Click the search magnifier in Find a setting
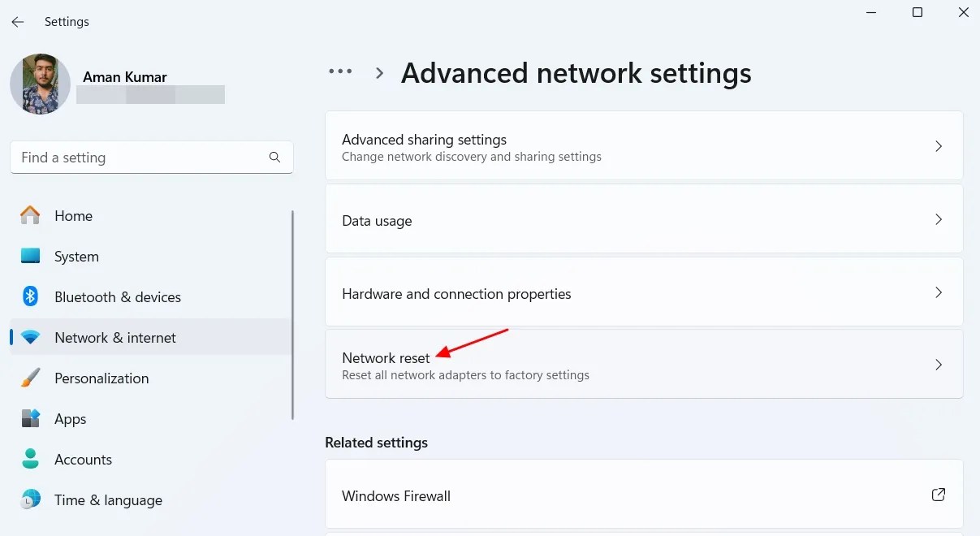This screenshot has width=980, height=536. coord(274,157)
